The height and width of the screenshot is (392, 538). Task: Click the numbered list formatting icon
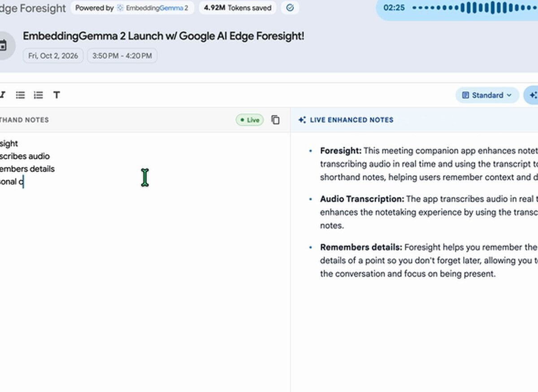pos(39,95)
